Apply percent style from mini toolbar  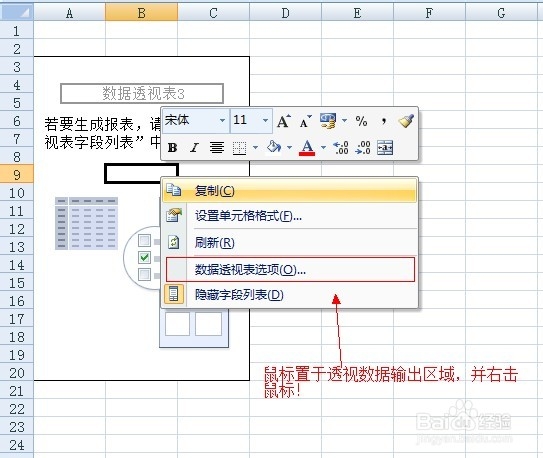361,121
